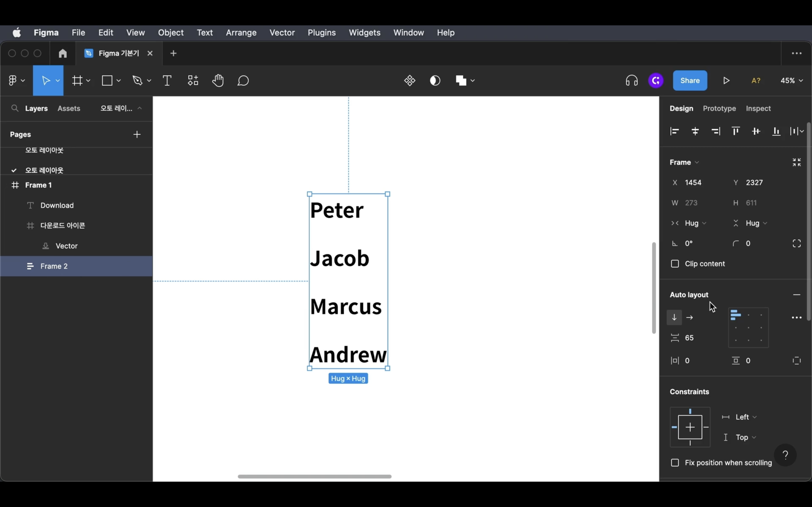Select the Download text layer

[x=57, y=206]
